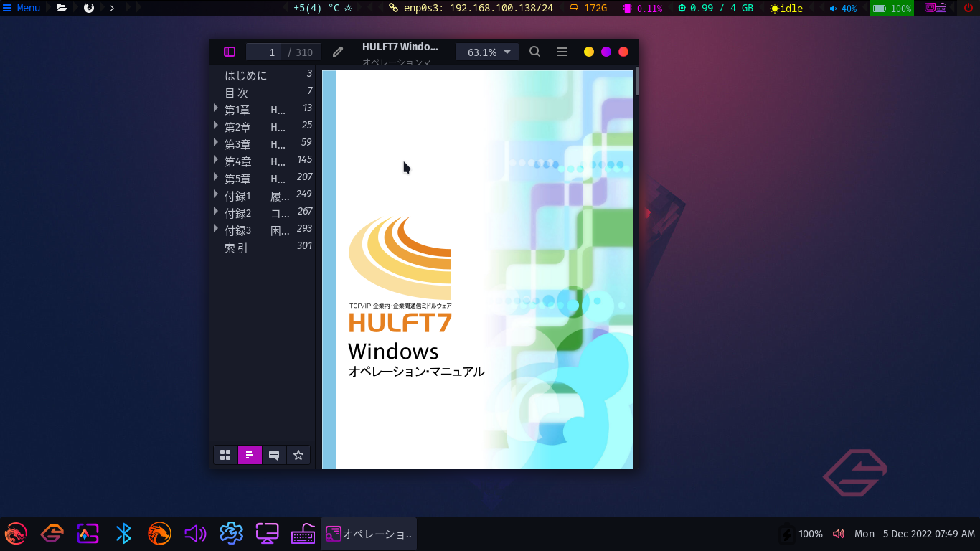Open the orange G-logo icon in dock
Image resolution: width=980 pixels, height=551 pixels.
click(x=52, y=534)
